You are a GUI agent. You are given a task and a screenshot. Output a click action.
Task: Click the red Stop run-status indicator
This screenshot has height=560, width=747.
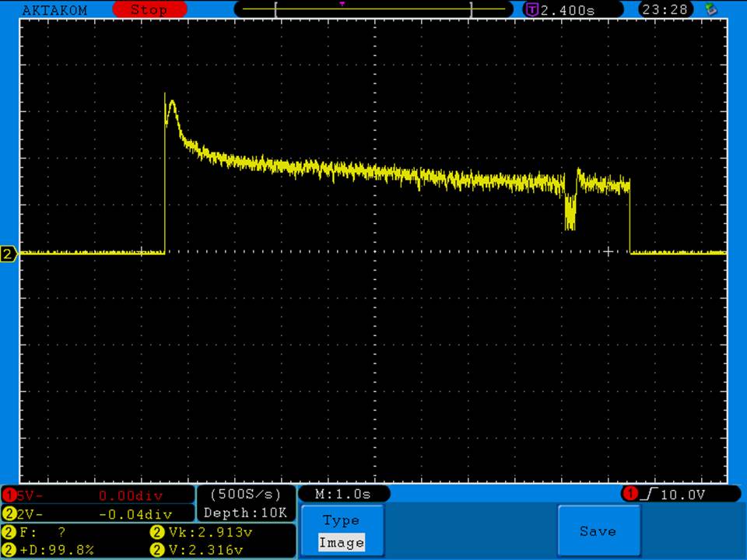pyautogui.click(x=149, y=10)
